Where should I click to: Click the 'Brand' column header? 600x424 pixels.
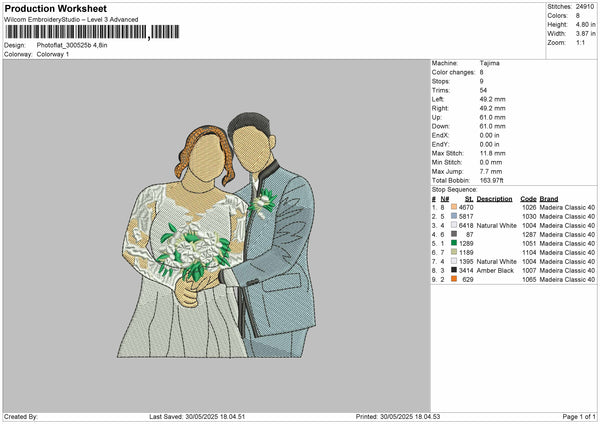click(x=549, y=199)
